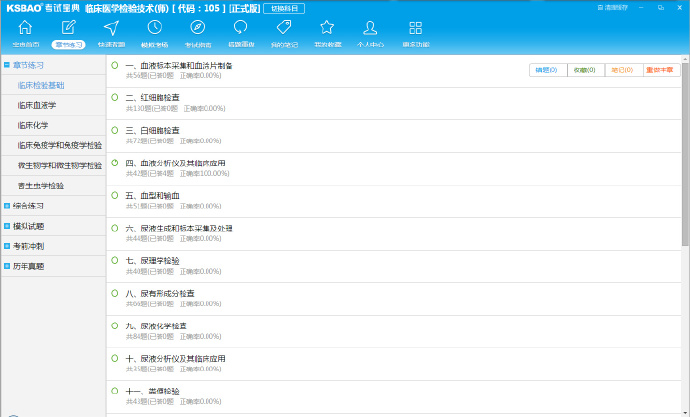This screenshot has width=690, height=417.
Task: Expand the 历年真题 tree node
Action: click(x=7, y=266)
